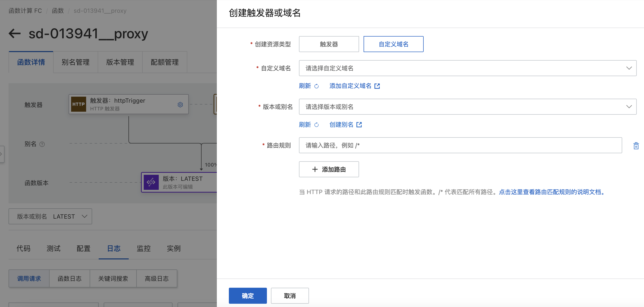Click the back arrow beside sd-013941__proxy
Screen dimensions: 644x307
click(x=15, y=34)
